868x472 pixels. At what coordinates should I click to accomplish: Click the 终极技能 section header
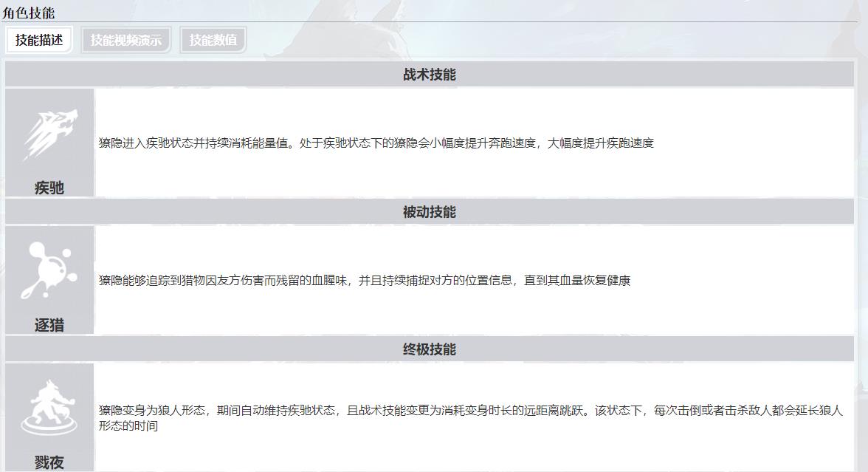click(429, 349)
